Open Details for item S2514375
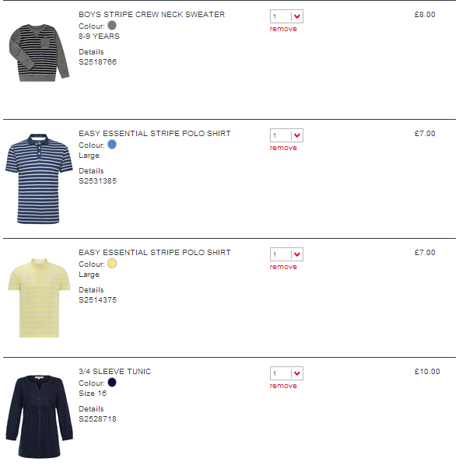This screenshot has width=466, height=476. click(91, 290)
